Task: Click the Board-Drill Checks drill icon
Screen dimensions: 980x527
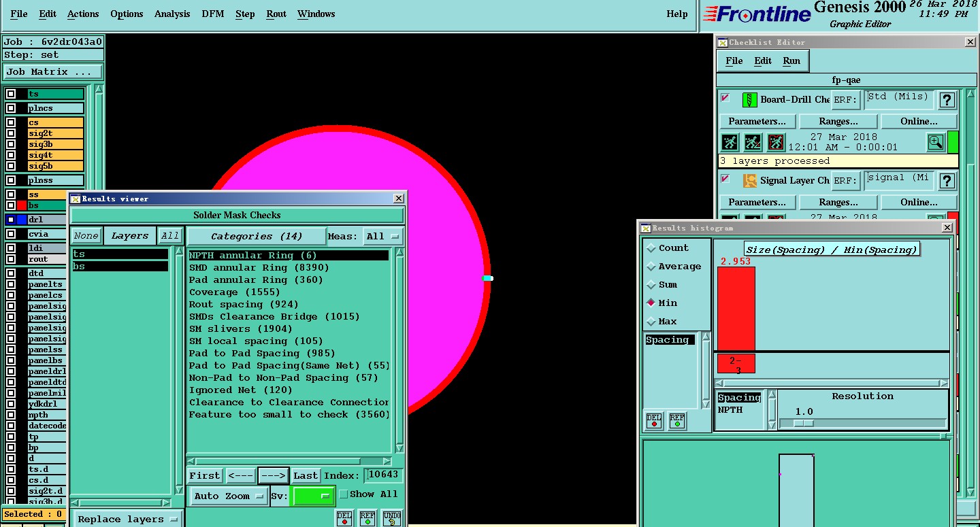Action: (x=749, y=100)
